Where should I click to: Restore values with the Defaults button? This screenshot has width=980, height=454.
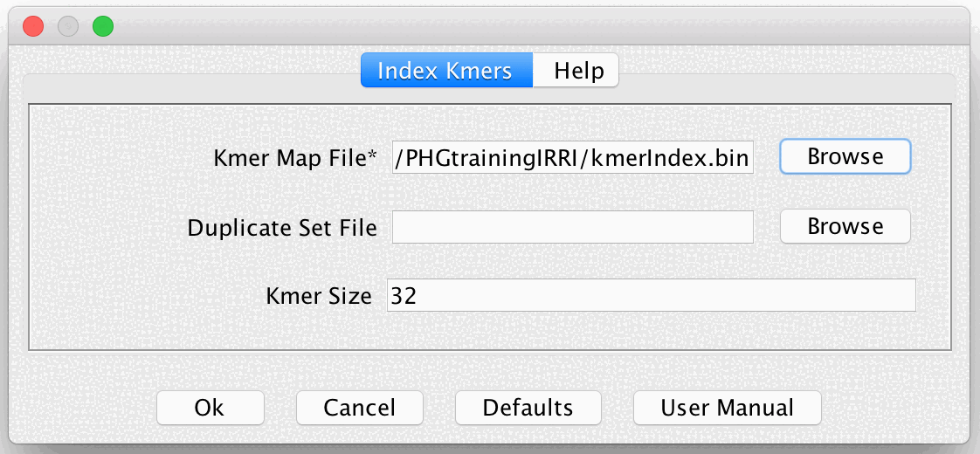[528, 408]
